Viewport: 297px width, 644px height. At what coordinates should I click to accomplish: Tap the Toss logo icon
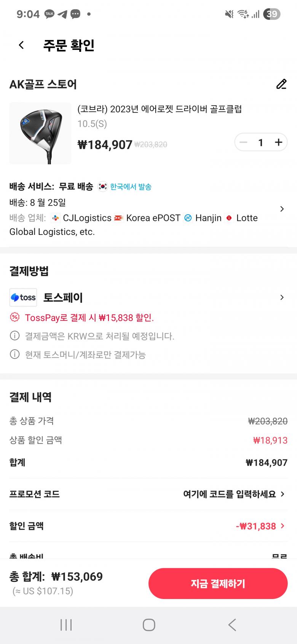point(23,297)
